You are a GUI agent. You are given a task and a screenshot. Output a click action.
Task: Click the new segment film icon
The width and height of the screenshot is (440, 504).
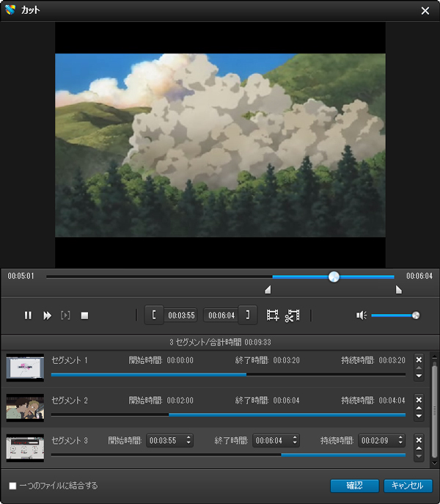(x=273, y=315)
